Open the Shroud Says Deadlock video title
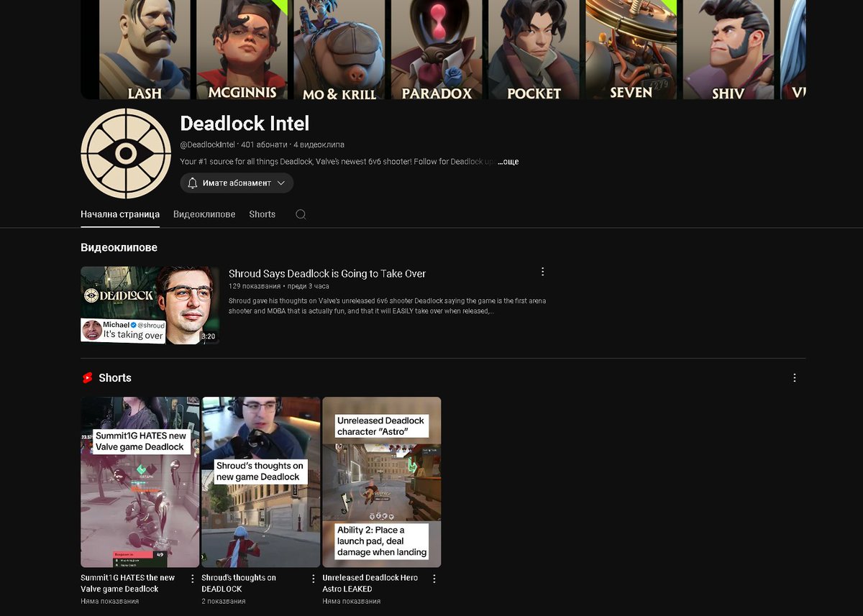 pos(327,274)
